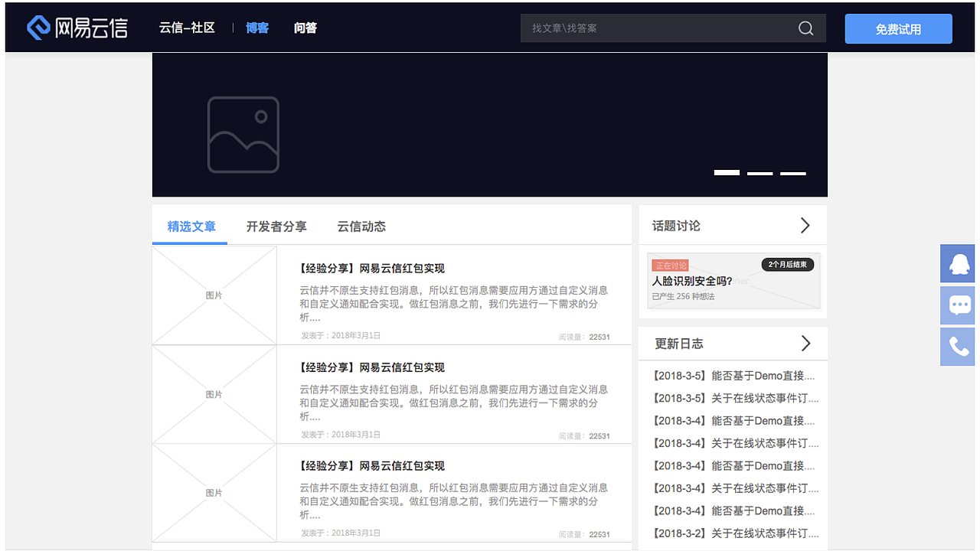The height and width of the screenshot is (551, 980).
Task: Click 已产生 256 种想法 text
Action: 683,296
